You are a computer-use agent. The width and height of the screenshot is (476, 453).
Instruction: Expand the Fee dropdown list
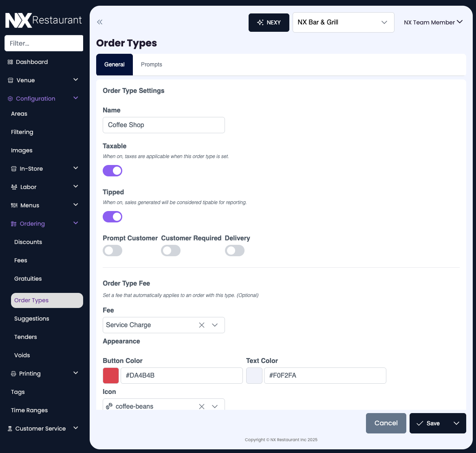point(215,325)
